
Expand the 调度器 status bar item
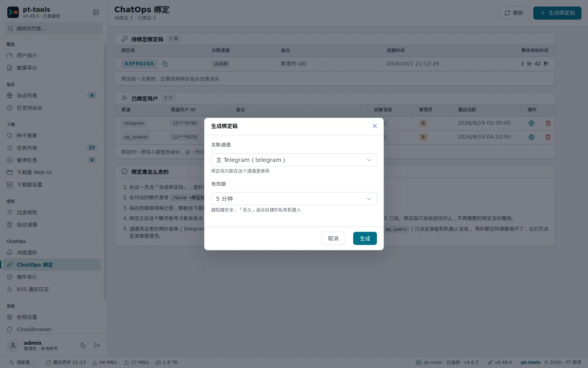[22, 362]
